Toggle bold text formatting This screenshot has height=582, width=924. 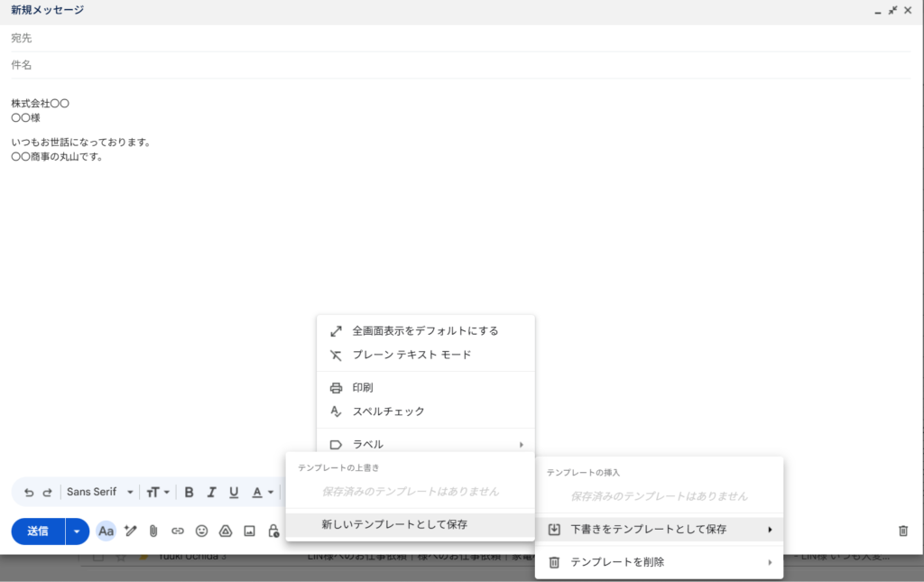[x=189, y=493]
